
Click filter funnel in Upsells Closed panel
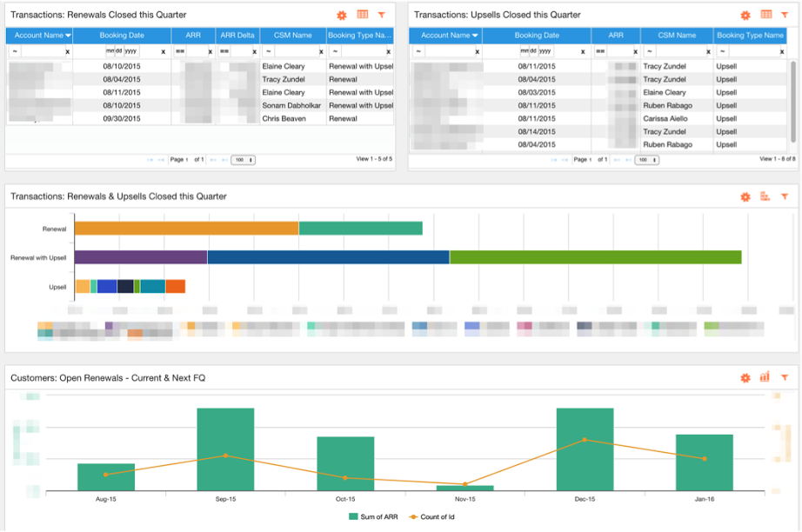click(x=785, y=15)
